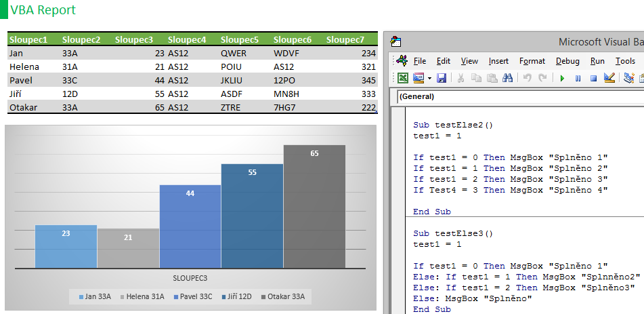Open the Insert menu
Viewport: 644px width, 314px height.
pyautogui.click(x=498, y=61)
